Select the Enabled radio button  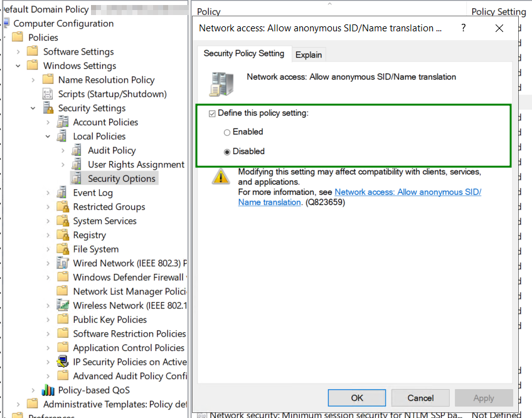[x=227, y=132]
